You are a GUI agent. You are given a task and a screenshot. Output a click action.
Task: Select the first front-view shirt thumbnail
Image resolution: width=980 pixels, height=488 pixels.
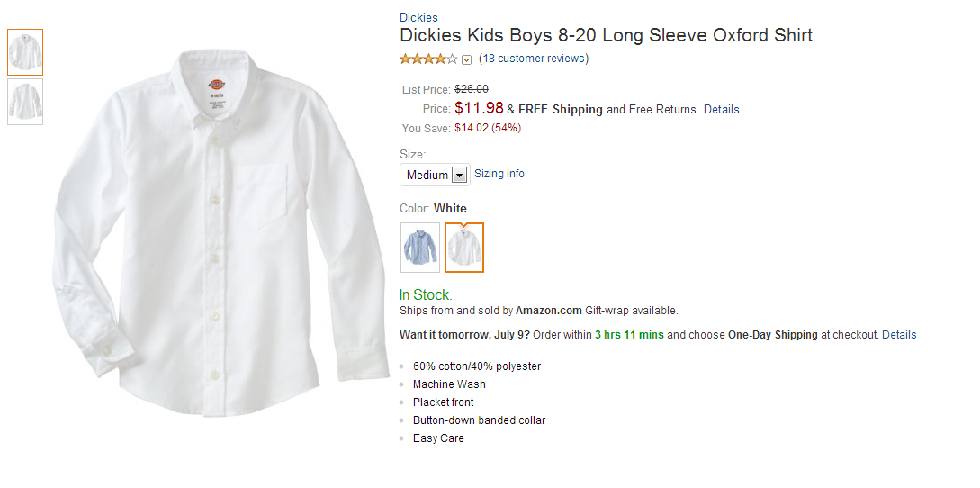[25, 52]
